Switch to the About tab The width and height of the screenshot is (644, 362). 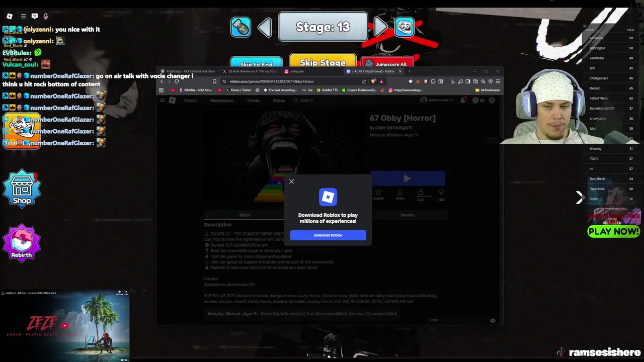pyautogui.click(x=245, y=215)
